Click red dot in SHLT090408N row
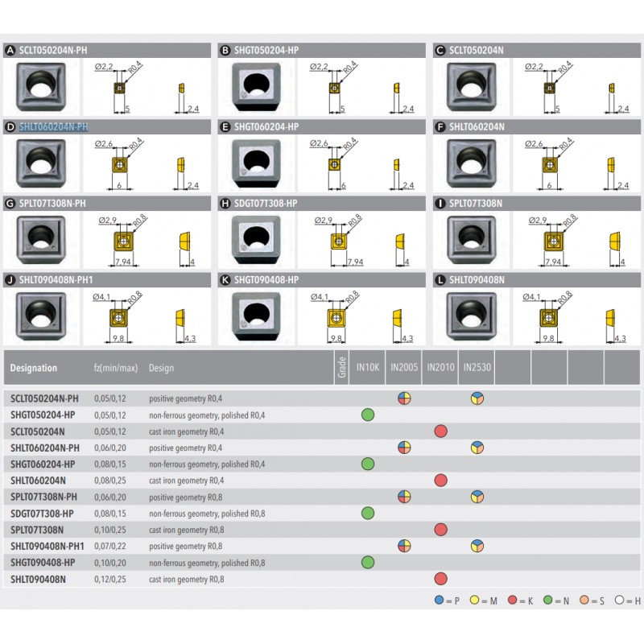 click(x=440, y=578)
